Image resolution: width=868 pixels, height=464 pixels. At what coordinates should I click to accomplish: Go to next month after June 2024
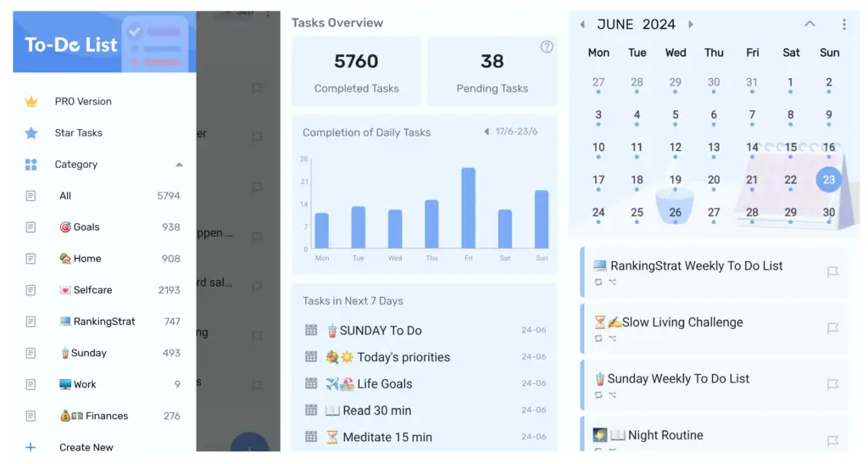pos(690,25)
